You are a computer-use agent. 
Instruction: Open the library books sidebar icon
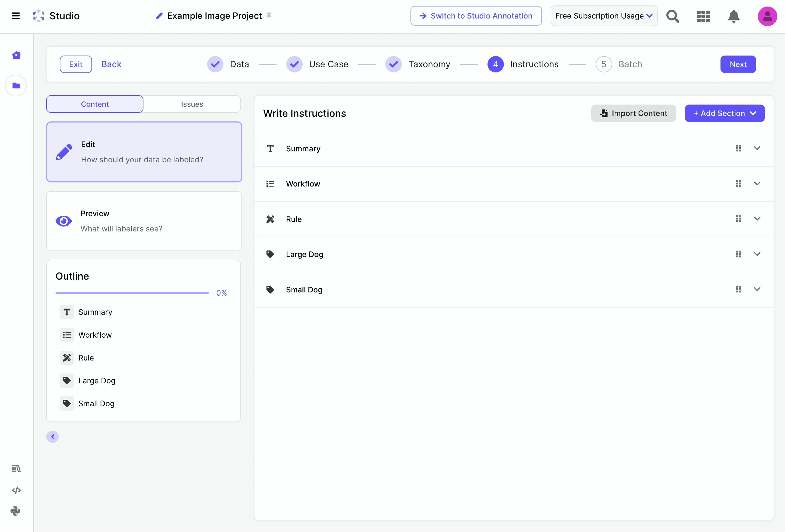pyautogui.click(x=16, y=468)
